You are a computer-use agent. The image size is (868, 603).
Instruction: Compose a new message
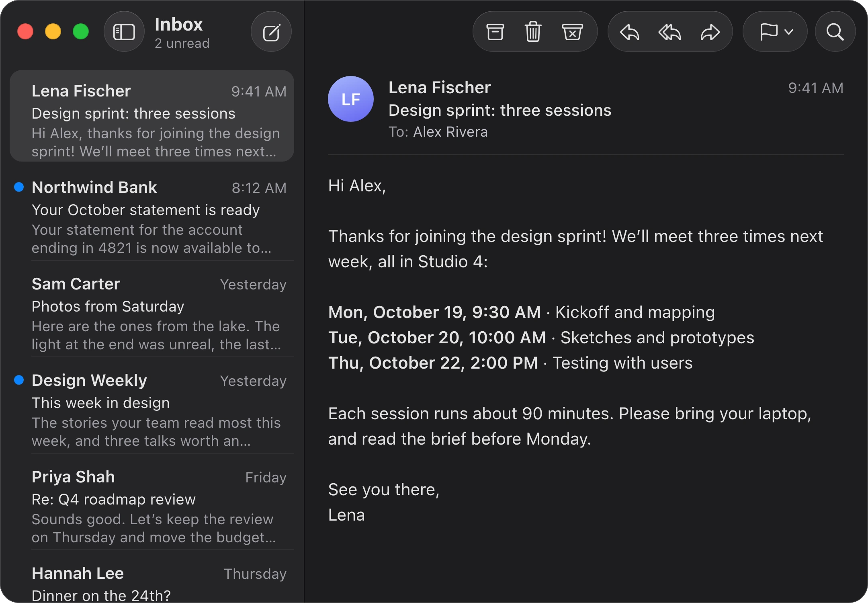pyautogui.click(x=271, y=32)
